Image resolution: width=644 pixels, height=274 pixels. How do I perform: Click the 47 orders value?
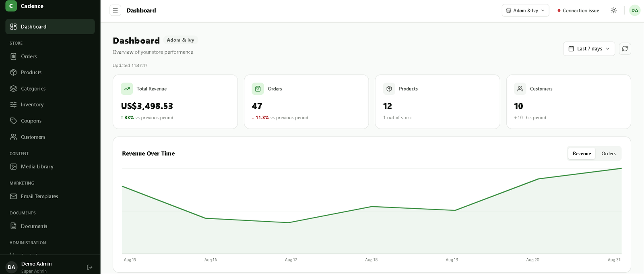(x=257, y=106)
